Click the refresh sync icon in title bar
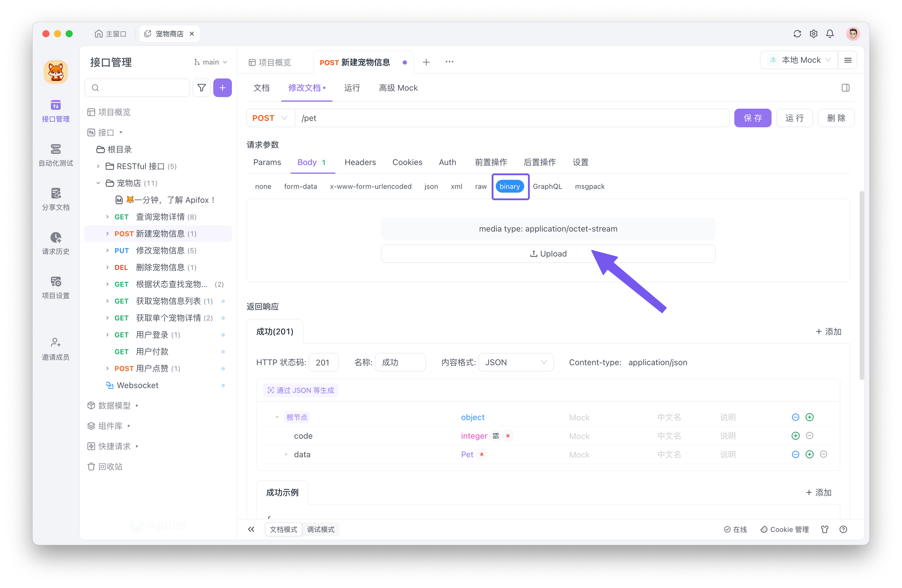Screen dimensions: 902x588 pos(797,34)
